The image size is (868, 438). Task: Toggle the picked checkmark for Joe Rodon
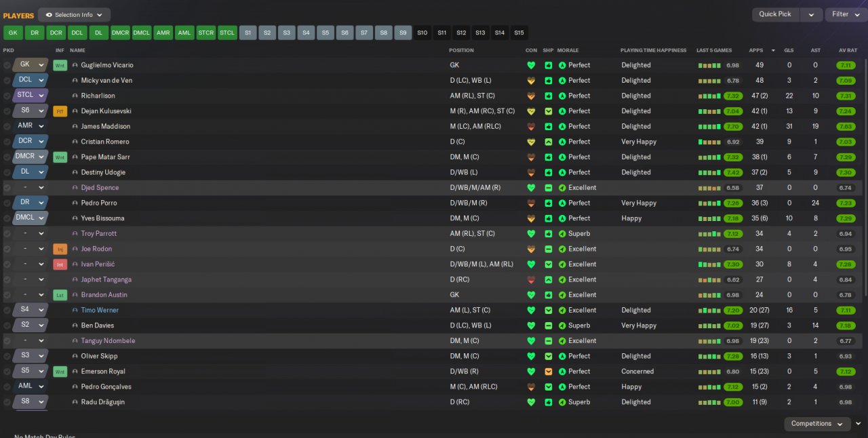pyautogui.click(x=7, y=250)
